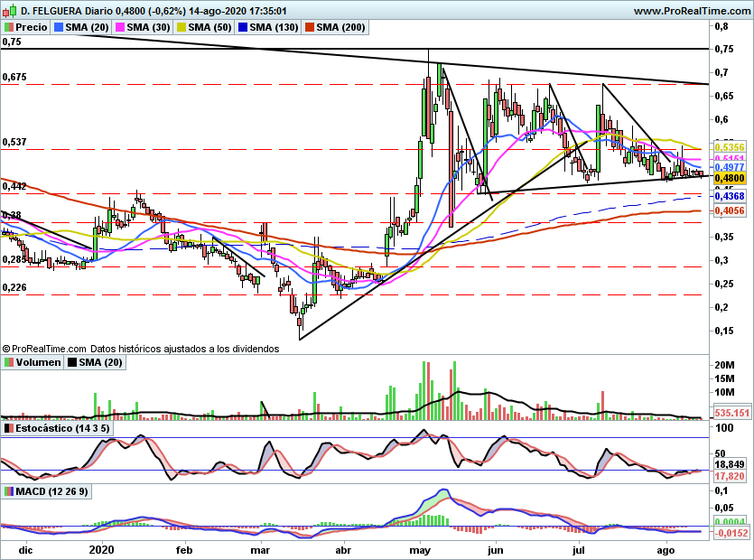Click the 0,4800 current price tag
The image size is (754, 560).
[729, 179]
